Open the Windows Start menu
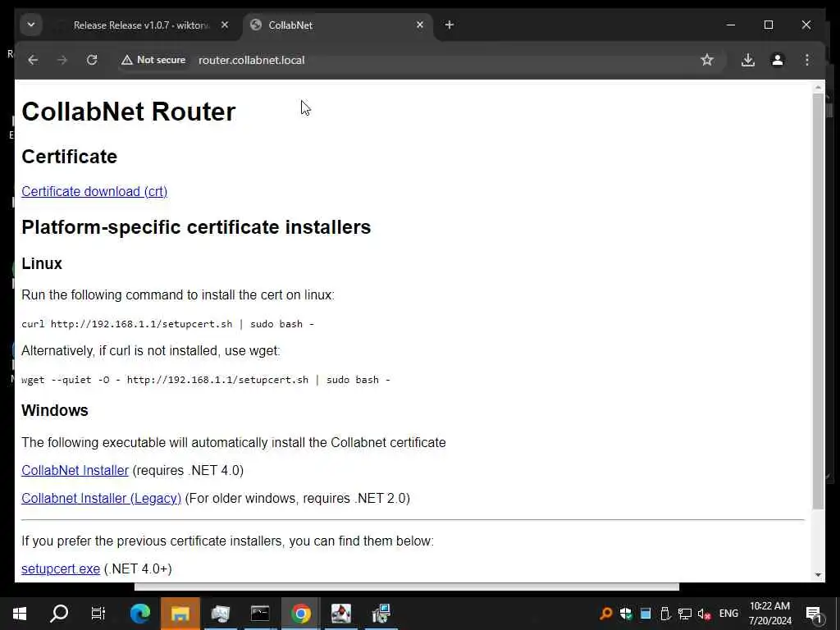Screen dimensions: 840x630 [20, 614]
